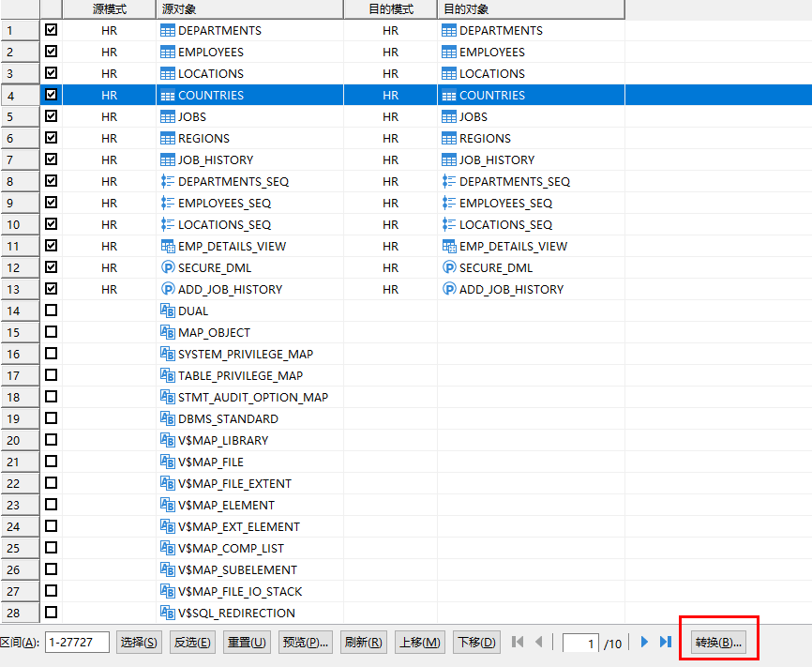Click destination LOCATIONS_SEQ text
812x667 pixels.
tap(506, 224)
